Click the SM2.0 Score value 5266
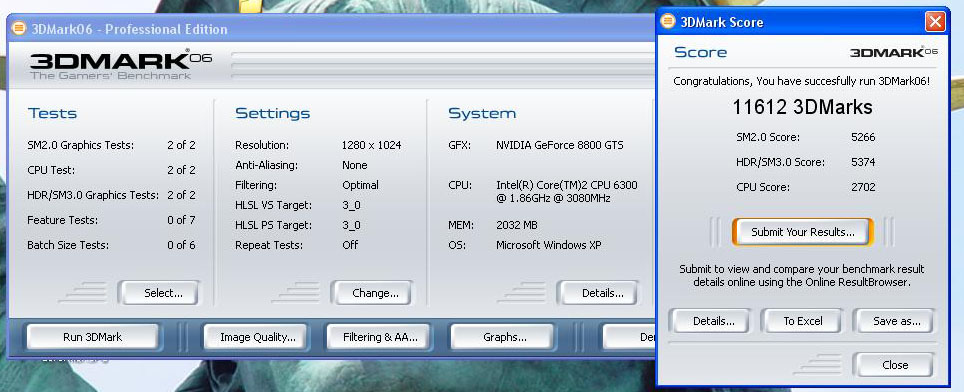The image size is (964, 392). 863,137
